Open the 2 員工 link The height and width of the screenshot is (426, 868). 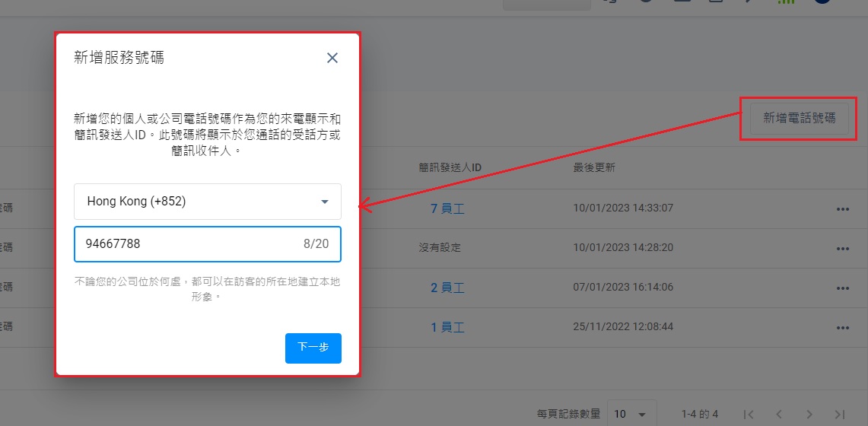tap(447, 288)
